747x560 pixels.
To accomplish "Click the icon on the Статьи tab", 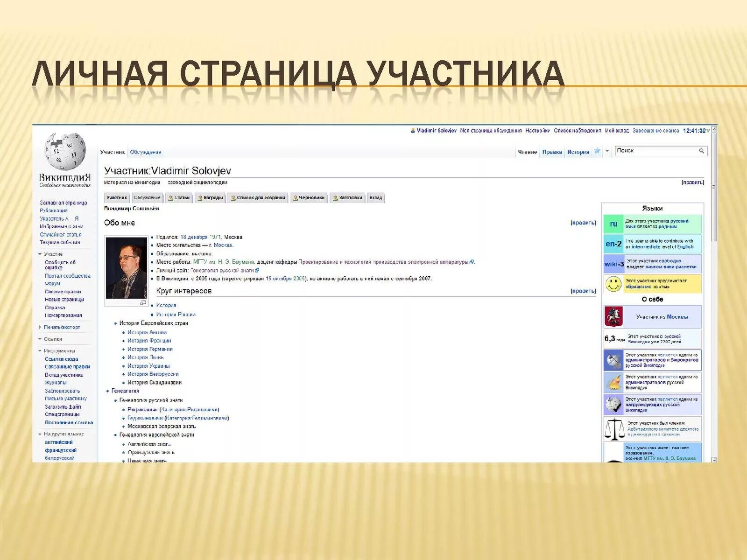I will coord(171,198).
